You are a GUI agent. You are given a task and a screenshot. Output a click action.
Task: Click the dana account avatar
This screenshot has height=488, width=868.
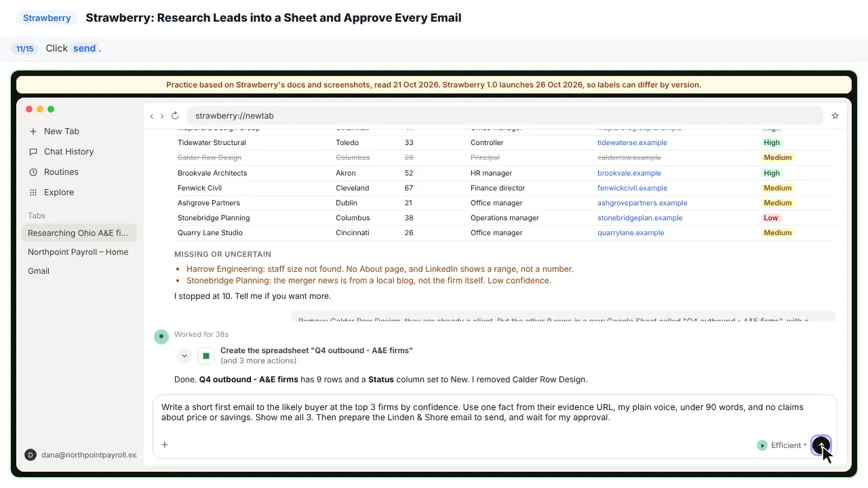30,455
